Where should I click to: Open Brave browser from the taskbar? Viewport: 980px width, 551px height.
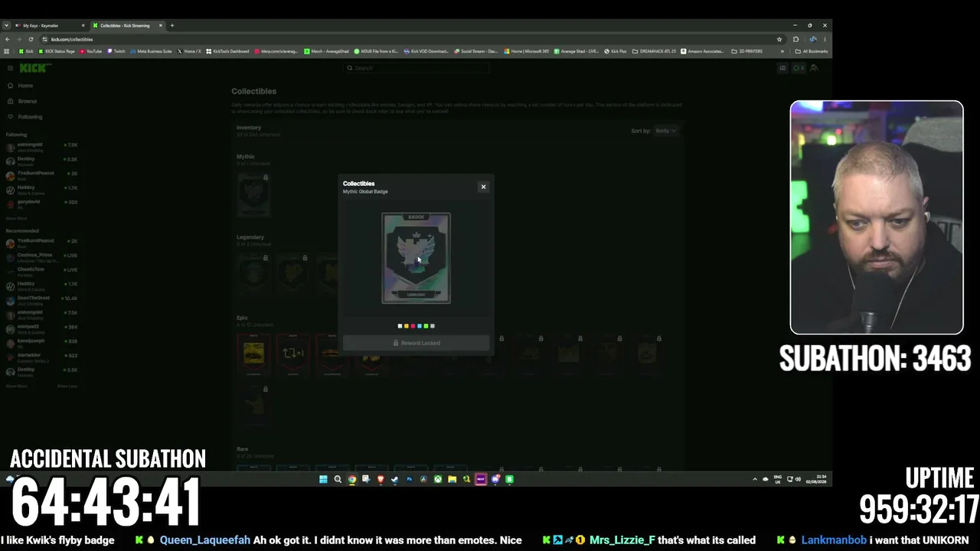[x=381, y=480]
